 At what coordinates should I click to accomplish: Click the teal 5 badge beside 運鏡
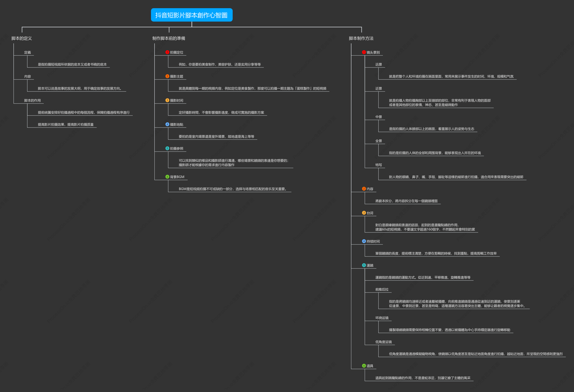click(x=364, y=265)
